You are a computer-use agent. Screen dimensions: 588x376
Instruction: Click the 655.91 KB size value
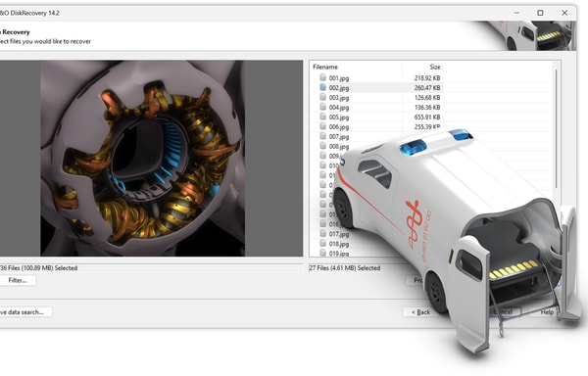[427, 117]
